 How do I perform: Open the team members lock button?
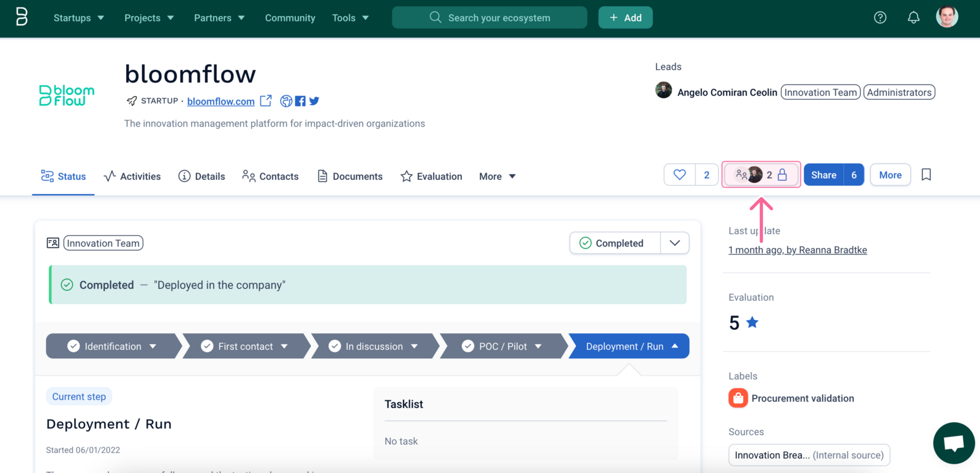pyautogui.click(x=761, y=175)
